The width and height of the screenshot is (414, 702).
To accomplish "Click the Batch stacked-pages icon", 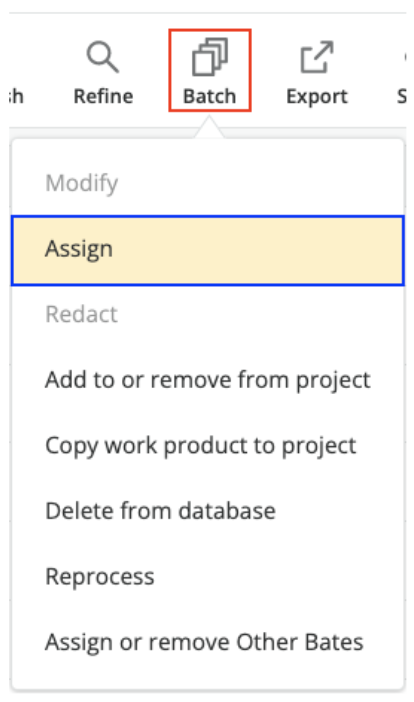I will pos(210,57).
